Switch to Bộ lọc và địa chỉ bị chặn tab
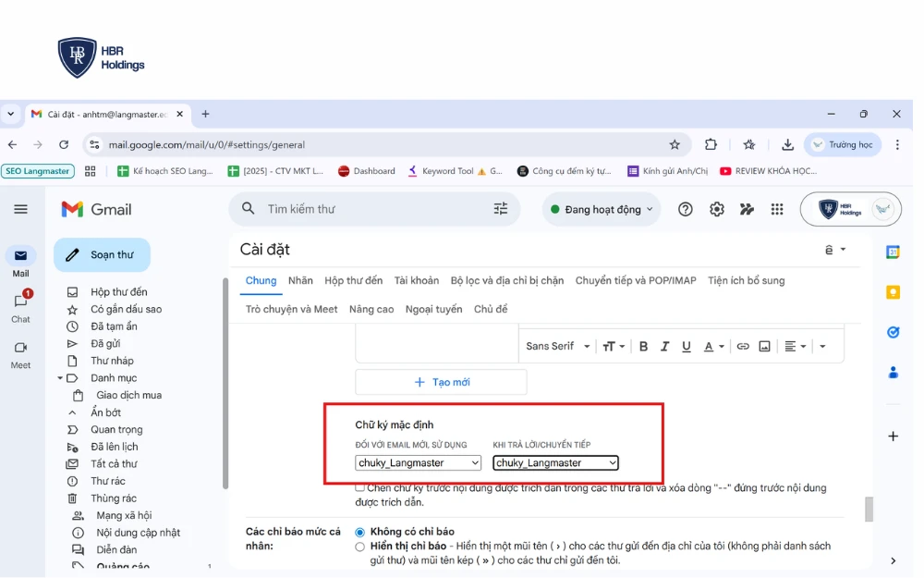924x578 pixels. click(x=506, y=281)
